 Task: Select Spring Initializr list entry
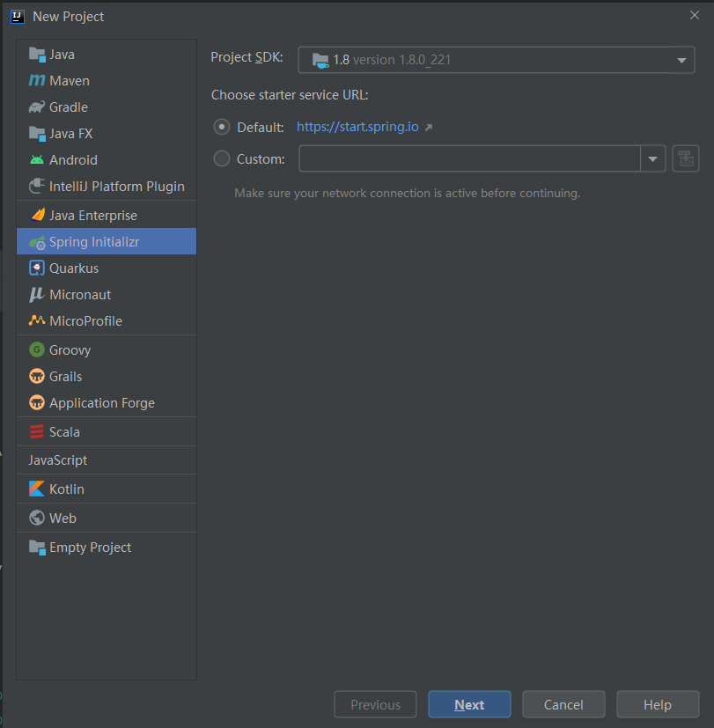tap(107, 241)
